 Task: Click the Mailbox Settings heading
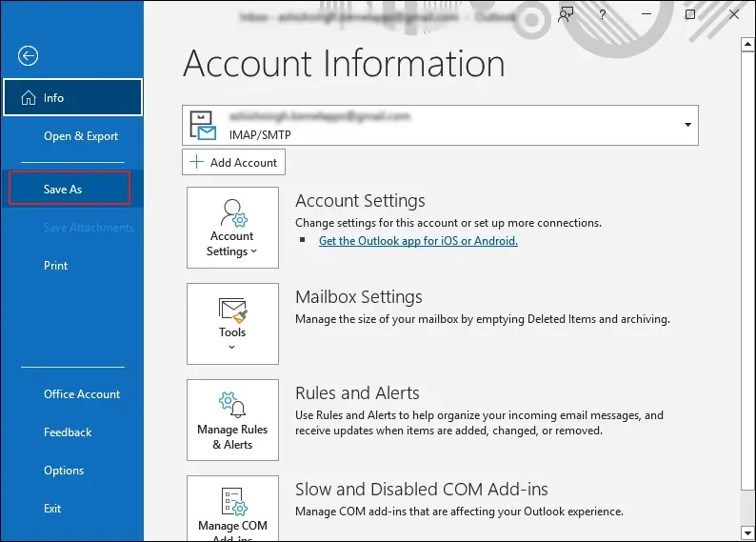[x=359, y=296]
